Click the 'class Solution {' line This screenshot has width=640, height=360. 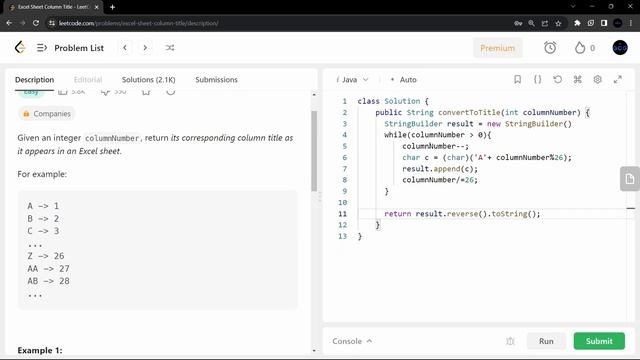tap(393, 101)
